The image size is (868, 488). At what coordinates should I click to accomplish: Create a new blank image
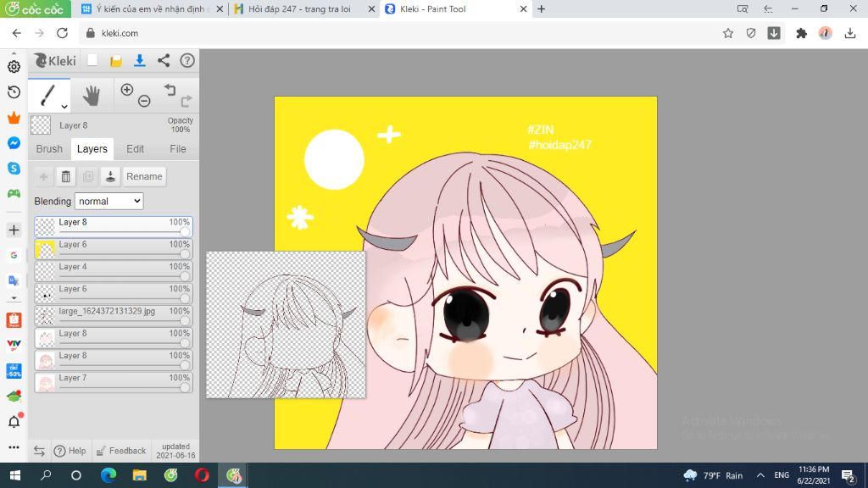[92, 60]
